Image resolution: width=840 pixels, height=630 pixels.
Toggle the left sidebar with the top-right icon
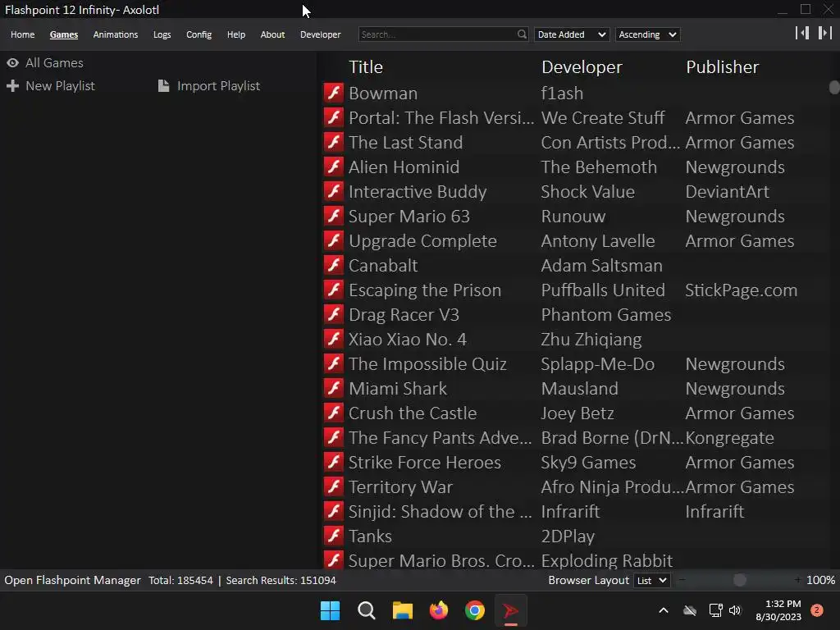802,33
